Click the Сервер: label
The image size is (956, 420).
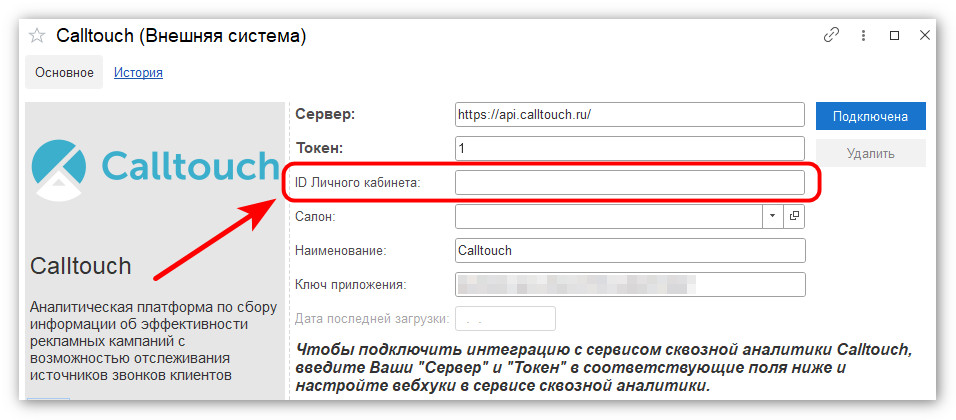pyautogui.click(x=324, y=114)
